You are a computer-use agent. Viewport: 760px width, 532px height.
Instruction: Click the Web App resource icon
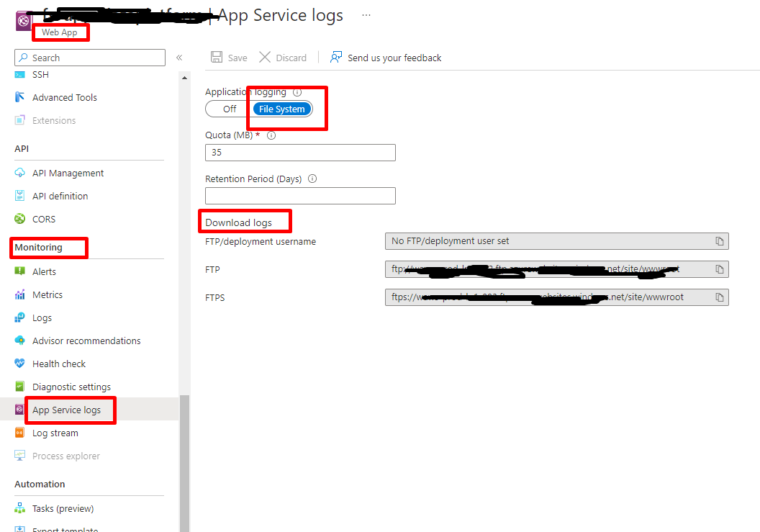click(x=23, y=22)
